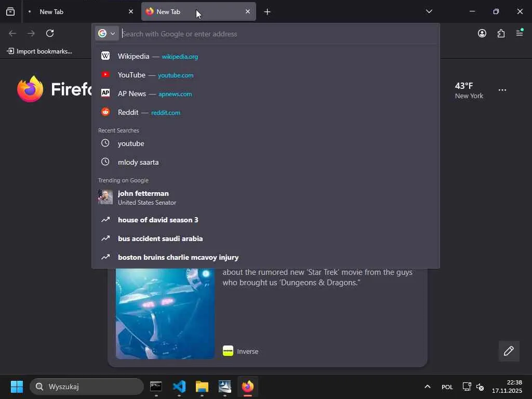Select recent search 'mlody saarta'

[265, 162]
